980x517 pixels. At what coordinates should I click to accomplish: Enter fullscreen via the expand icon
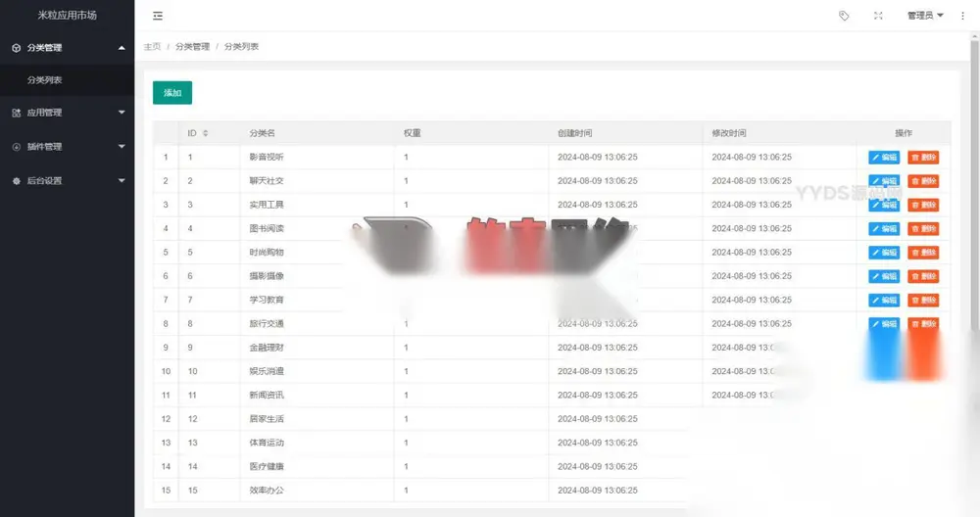(878, 16)
